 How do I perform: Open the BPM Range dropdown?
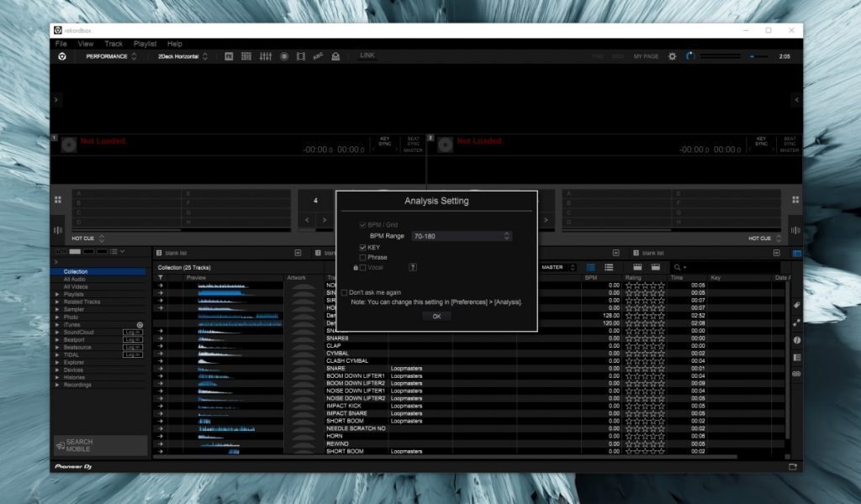[461, 236]
